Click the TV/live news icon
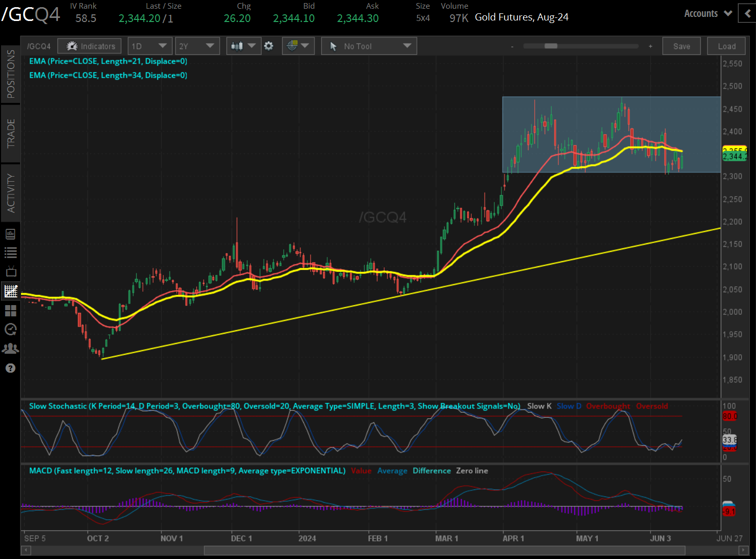The height and width of the screenshot is (559, 756). click(10, 271)
